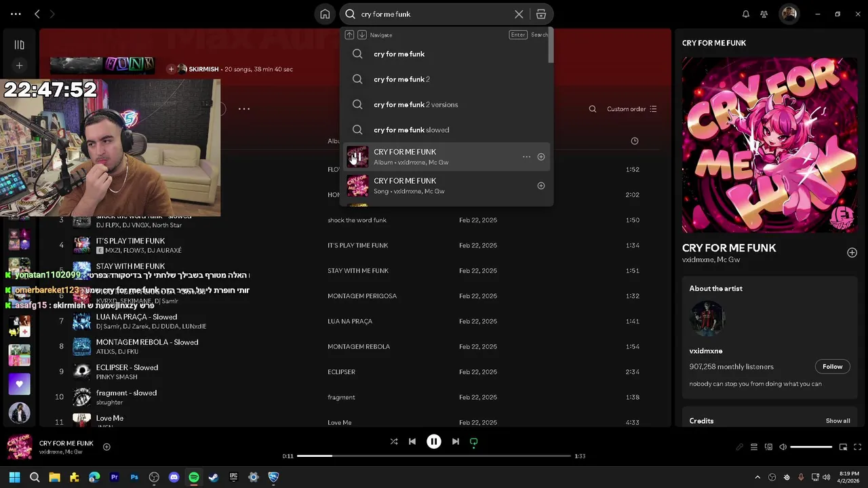Go back with the left arrow
Screen dimensions: 868x488
37,14
